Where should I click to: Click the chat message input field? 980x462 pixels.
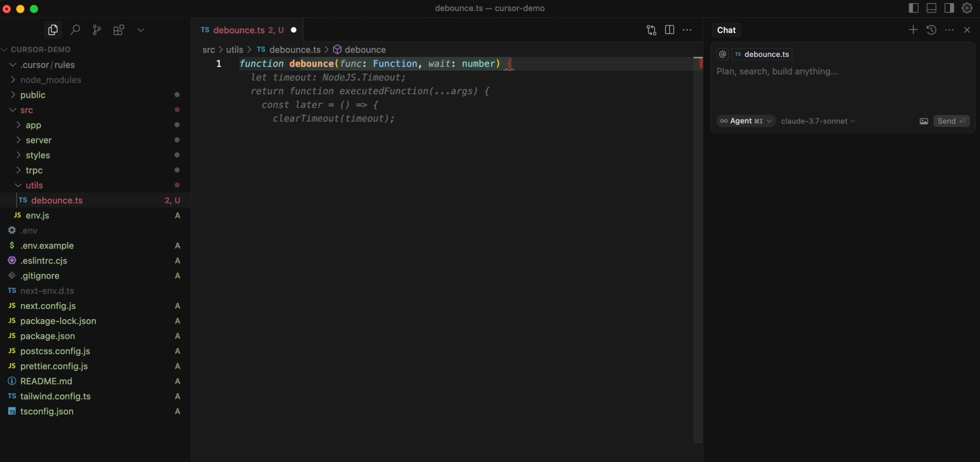(799, 72)
